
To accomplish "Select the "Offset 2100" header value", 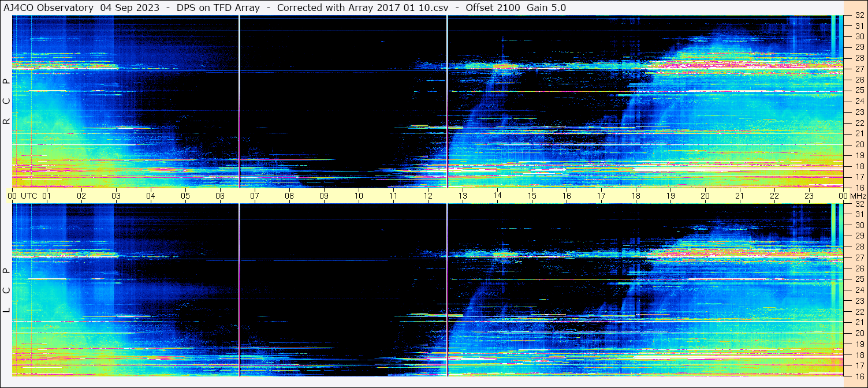I will pyautogui.click(x=493, y=8).
